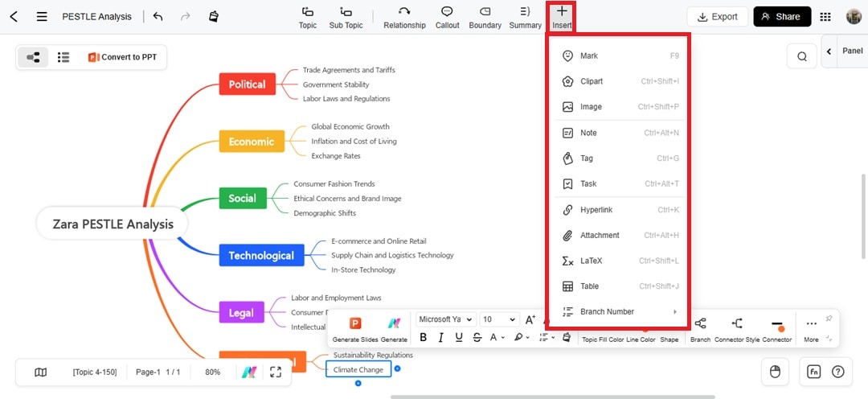Switch to outline list view mode
The image size is (868, 399).
(x=63, y=57)
